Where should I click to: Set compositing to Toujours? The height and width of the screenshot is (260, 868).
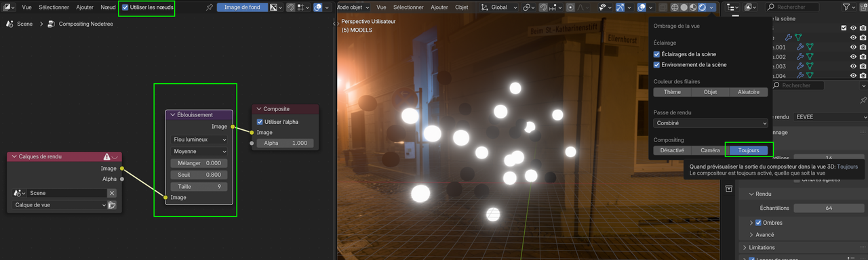click(749, 150)
